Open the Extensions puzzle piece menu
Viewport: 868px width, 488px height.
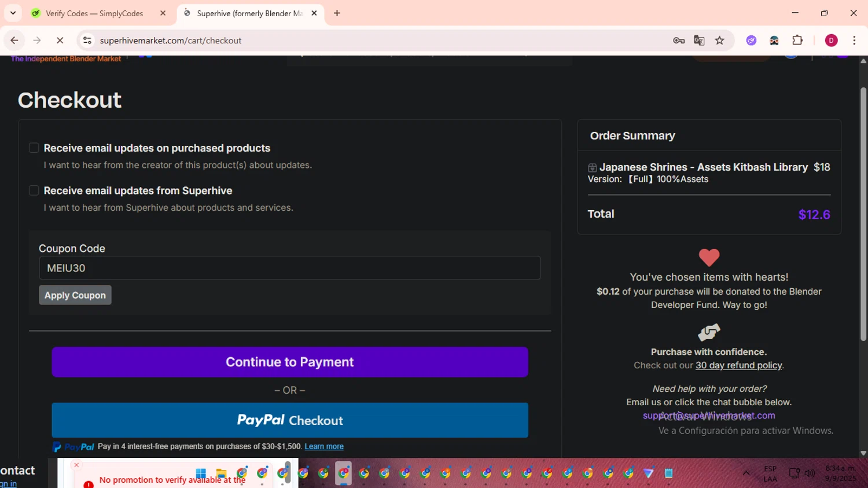pyautogui.click(x=797, y=41)
